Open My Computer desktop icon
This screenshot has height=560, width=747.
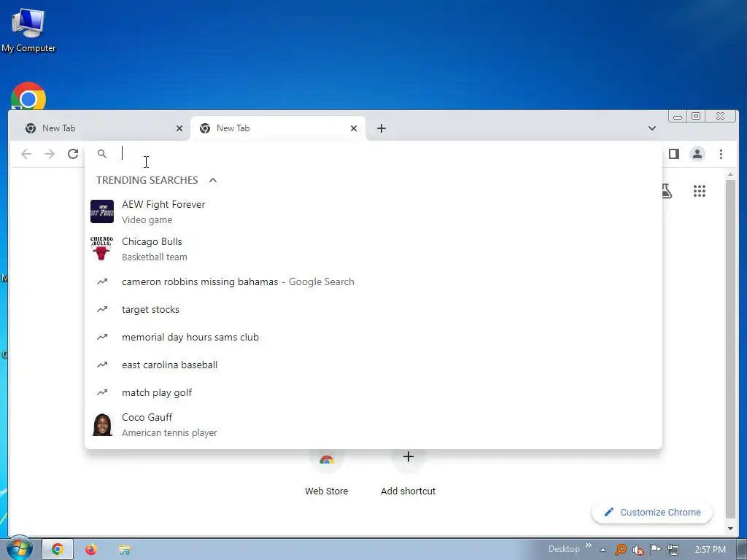tap(28, 29)
